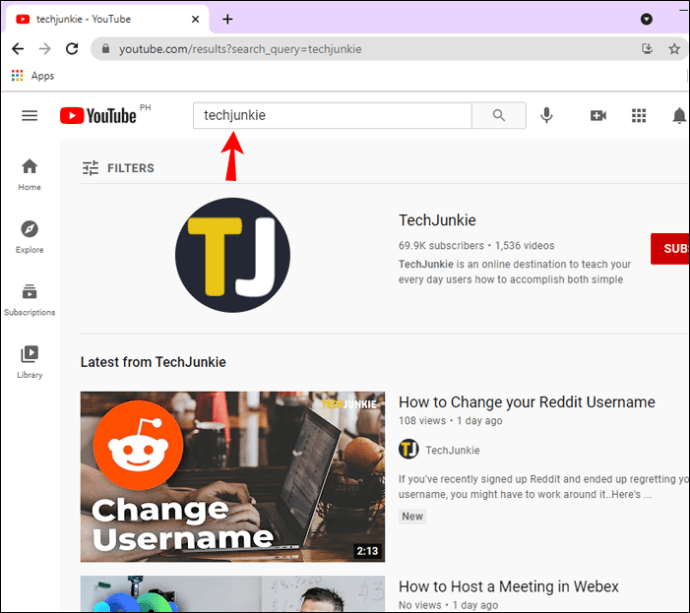The image size is (690, 613).
Task: Click the browser address bar URL
Action: pyautogui.click(x=240, y=49)
